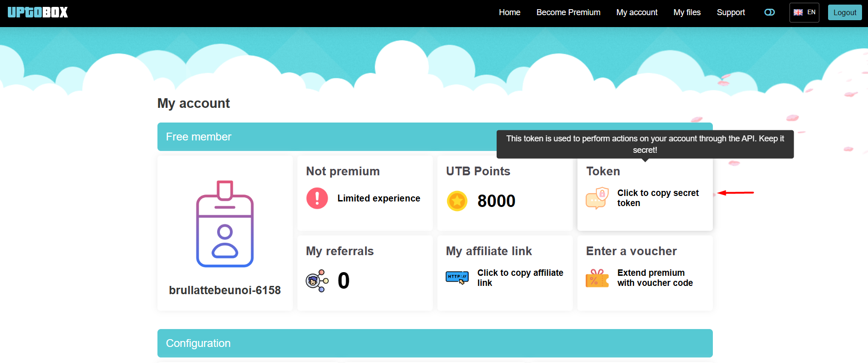Screen dimensions: 868x363
Task: Click the gold star UTB points icon
Action: 457,201
